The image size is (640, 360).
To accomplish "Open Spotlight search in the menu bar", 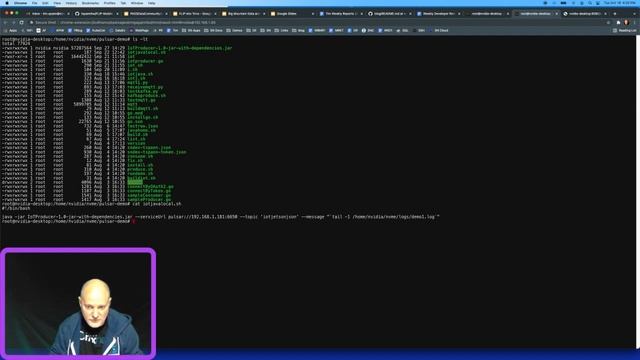I will 589,3.
